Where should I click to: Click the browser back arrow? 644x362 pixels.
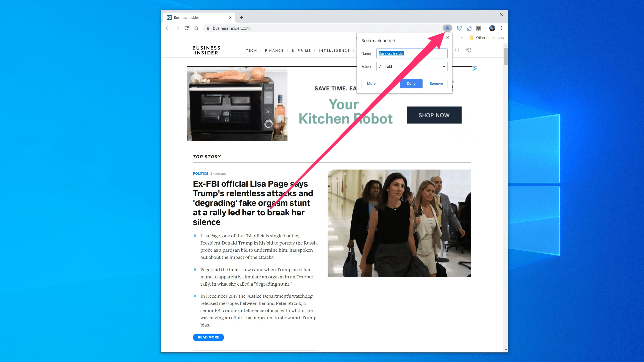[x=167, y=28]
